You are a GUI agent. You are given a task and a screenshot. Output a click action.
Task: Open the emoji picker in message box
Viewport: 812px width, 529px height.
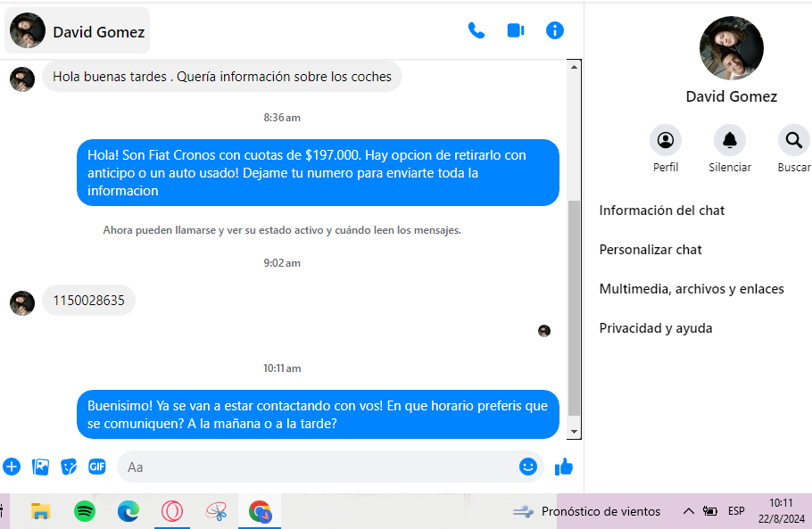[x=527, y=467]
